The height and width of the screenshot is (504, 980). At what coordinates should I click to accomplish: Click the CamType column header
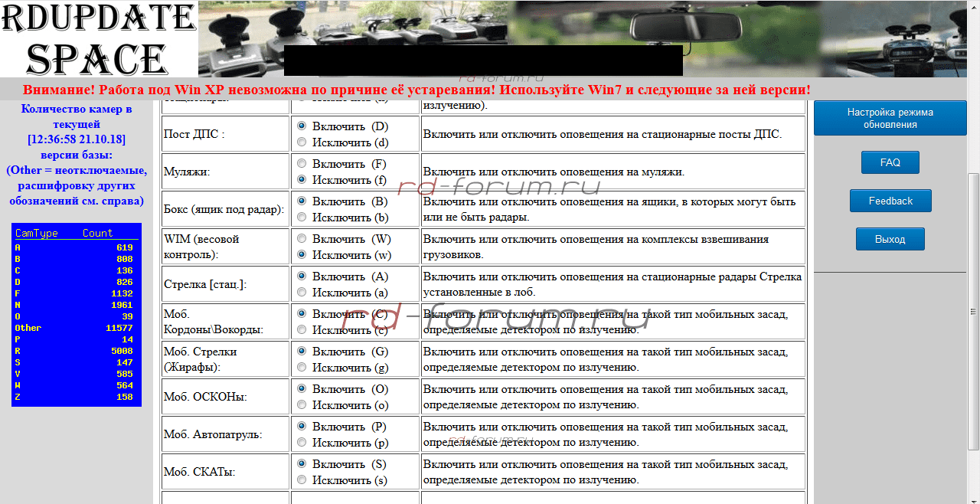[x=37, y=233]
